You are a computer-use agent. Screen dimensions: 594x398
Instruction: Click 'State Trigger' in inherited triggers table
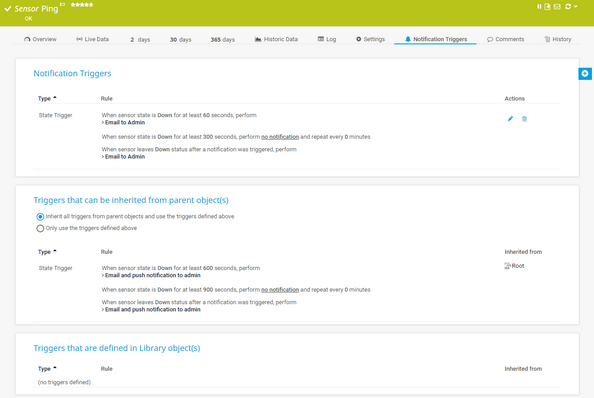tap(55, 268)
